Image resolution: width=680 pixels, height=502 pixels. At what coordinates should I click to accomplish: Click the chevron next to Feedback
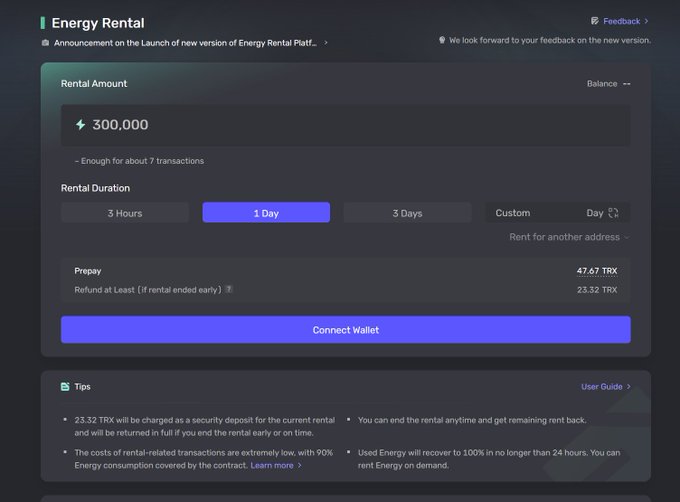(646, 21)
